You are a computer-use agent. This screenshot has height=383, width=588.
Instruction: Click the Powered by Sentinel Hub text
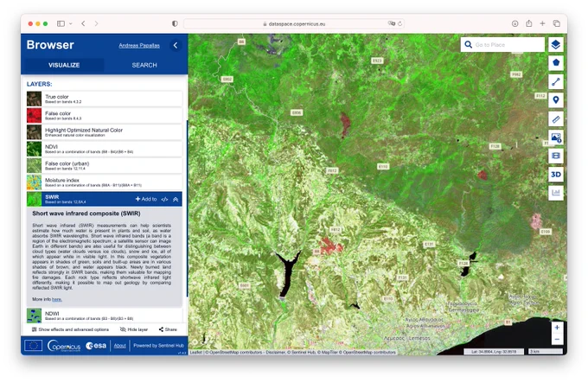(x=158, y=346)
